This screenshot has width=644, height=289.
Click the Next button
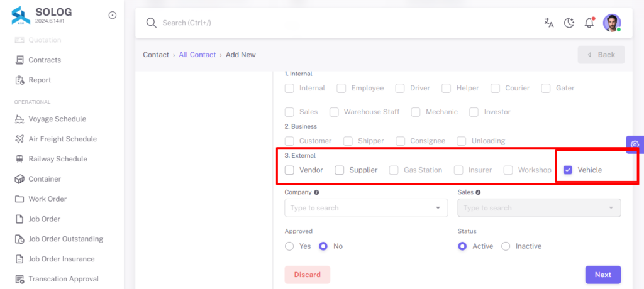click(603, 275)
